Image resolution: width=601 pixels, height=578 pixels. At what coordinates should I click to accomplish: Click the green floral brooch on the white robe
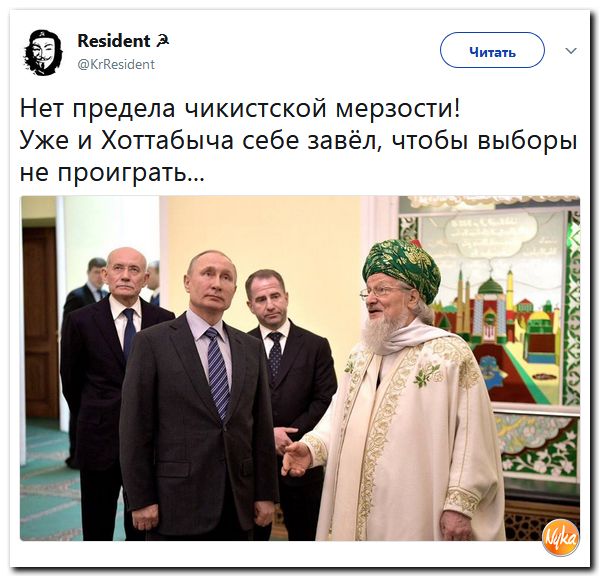(426, 374)
